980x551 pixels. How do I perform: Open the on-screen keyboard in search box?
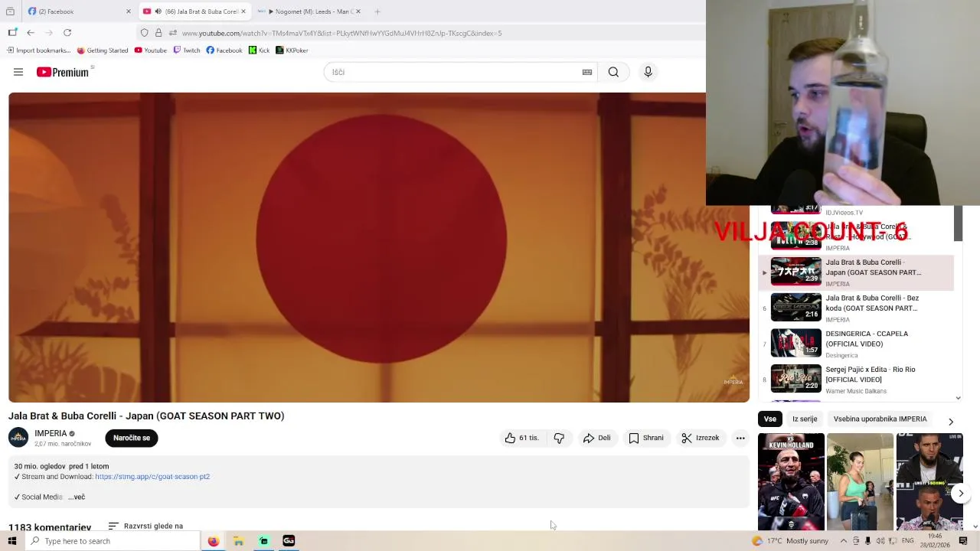(x=587, y=72)
